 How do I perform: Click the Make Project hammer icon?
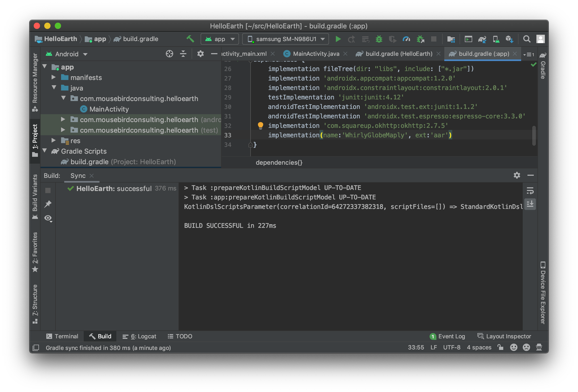190,39
